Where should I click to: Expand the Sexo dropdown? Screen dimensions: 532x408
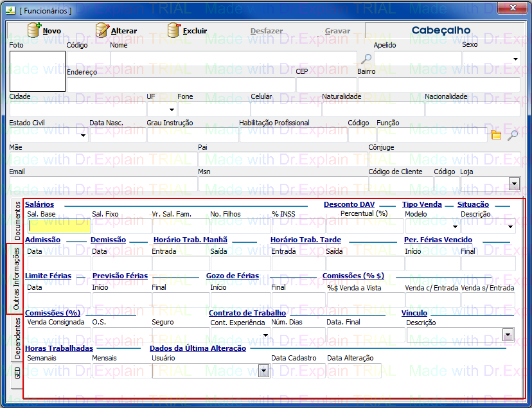click(x=515, y=59)
